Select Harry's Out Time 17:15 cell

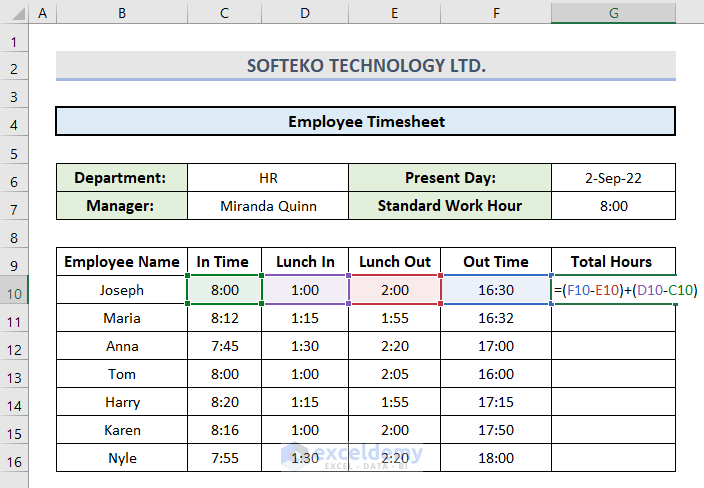click(496, 402)
